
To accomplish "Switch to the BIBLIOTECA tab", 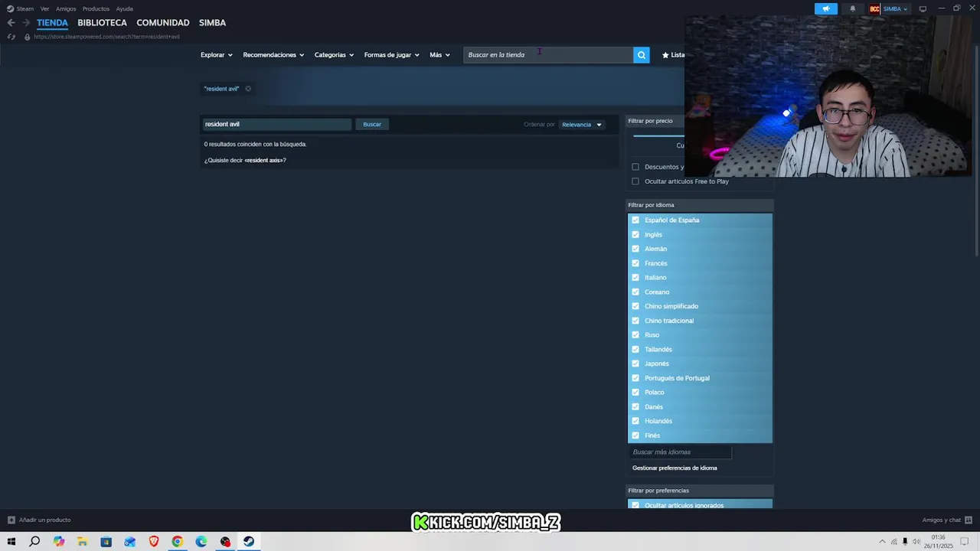I will click(x=102, y=23).
